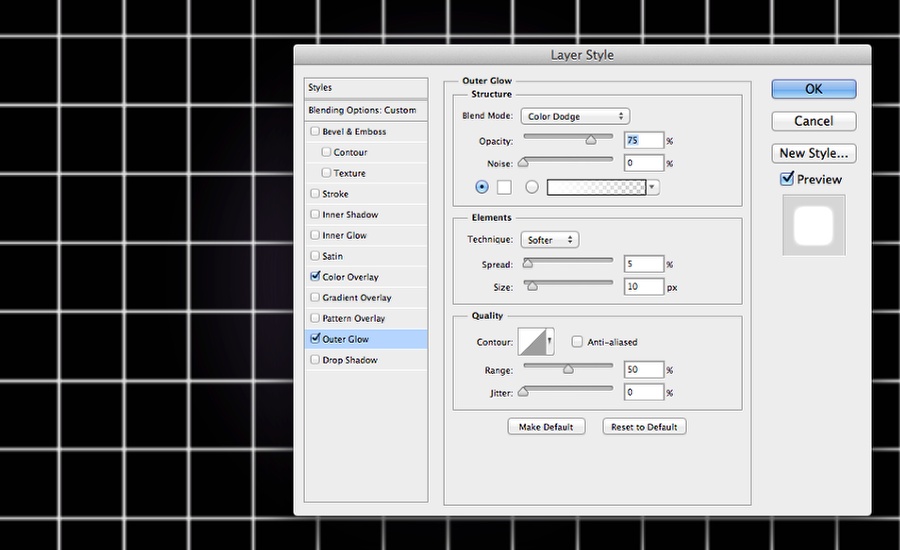This screenshot has height=550, width=900.
Task: Open Blending Options: Custom
Action: coord(366,110)
